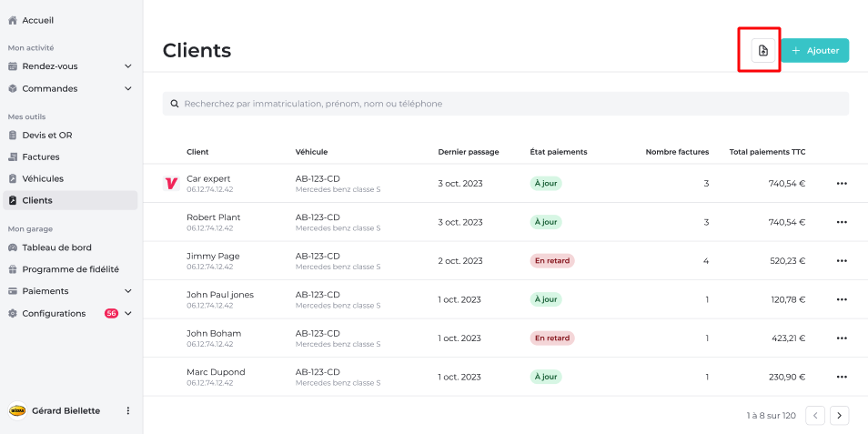This screenshot has width=868, height=434.
Task: Expand the Commandes submenu chevron
Action: point(127,89)
